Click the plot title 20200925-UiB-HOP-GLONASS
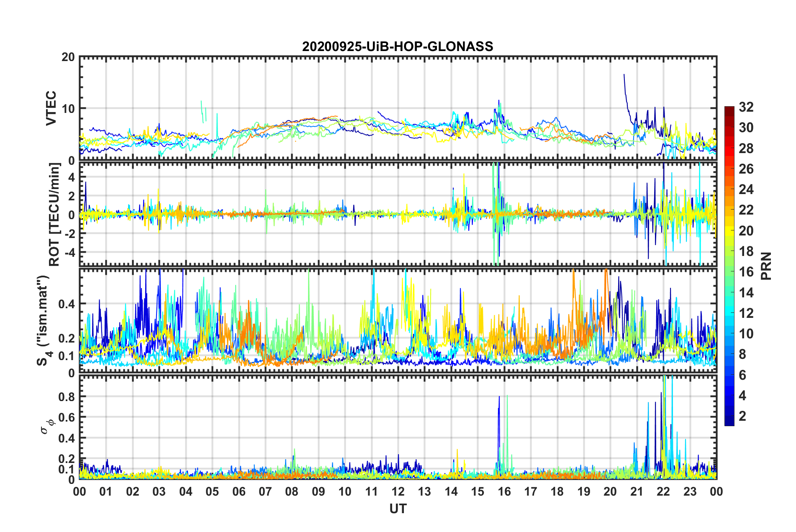796x532 pixels. pyautogui.click(x=398, y=46)
